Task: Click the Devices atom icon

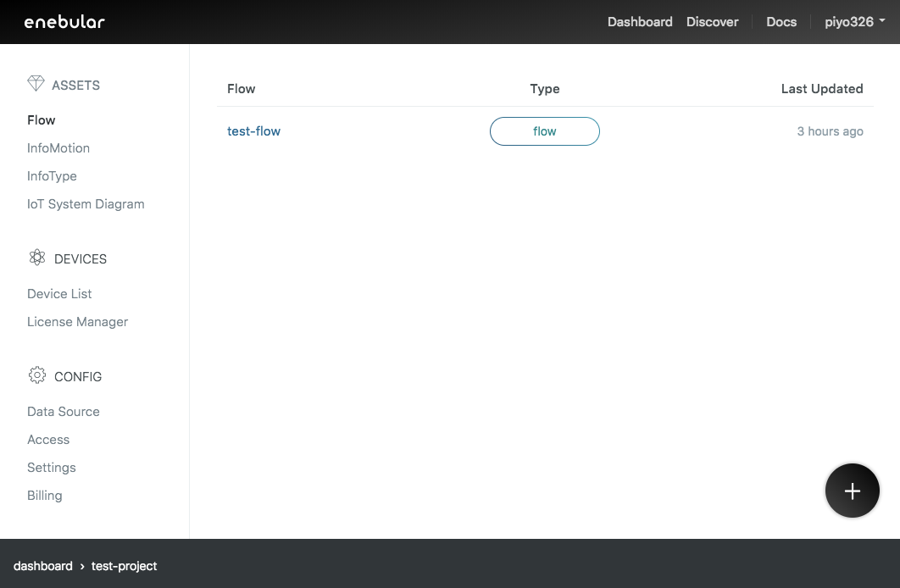Action: tap(36, 258)
